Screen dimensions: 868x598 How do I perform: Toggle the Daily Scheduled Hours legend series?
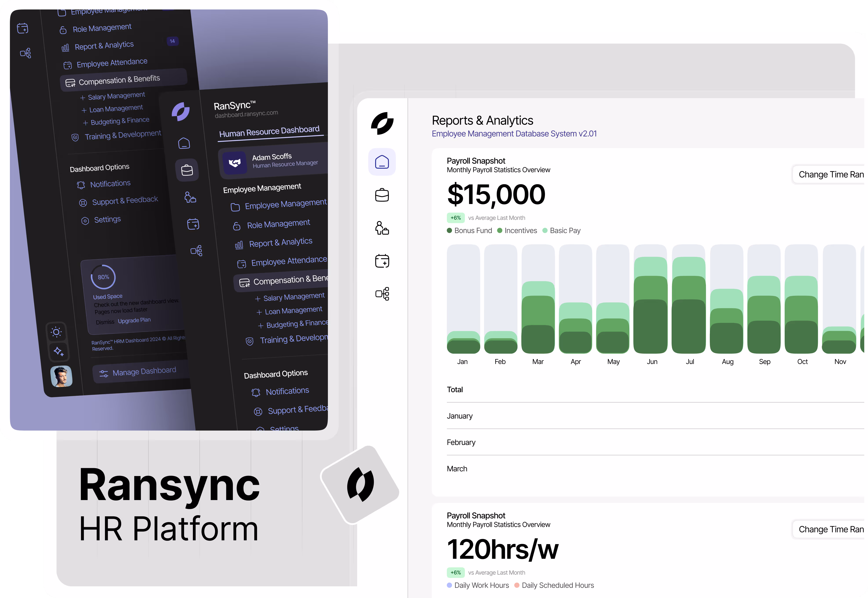pos(554,585)
